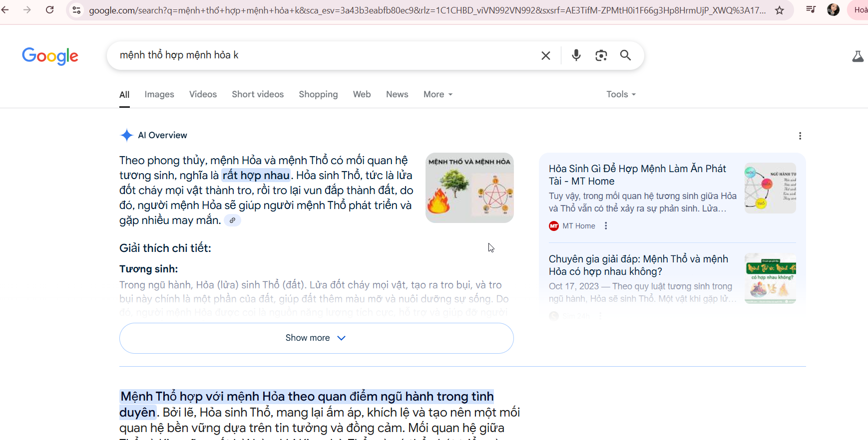Go back with the browser back arrow
The height and width of the screenshot is (440, 868).
5,10
